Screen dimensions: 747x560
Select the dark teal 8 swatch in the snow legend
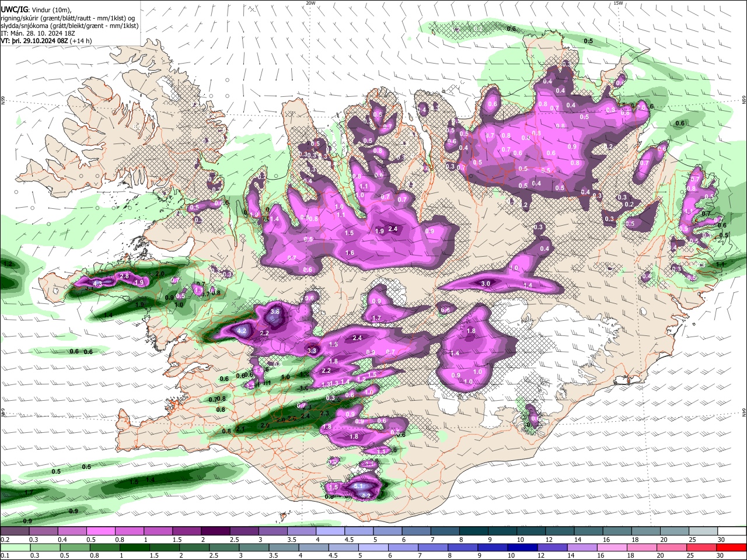[x=473, y=531]
